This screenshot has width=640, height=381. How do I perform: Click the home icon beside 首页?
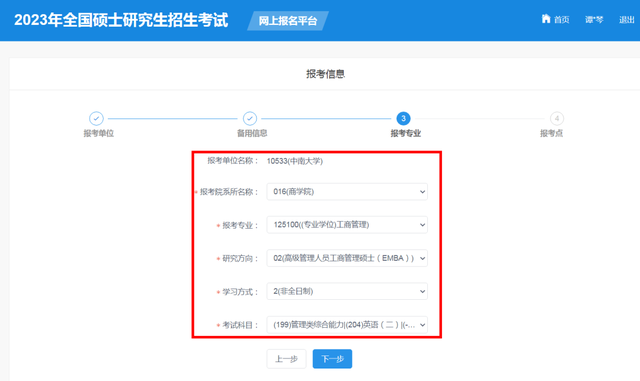546,19
